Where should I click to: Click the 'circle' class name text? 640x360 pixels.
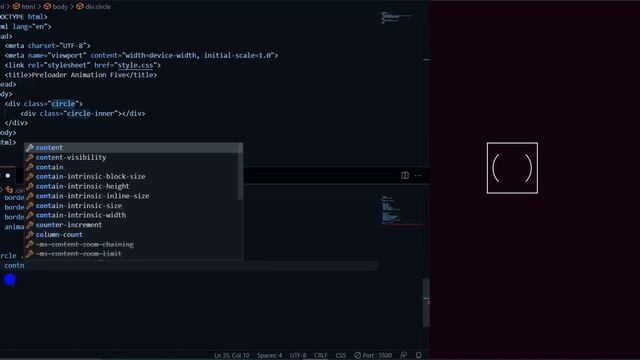63,104
